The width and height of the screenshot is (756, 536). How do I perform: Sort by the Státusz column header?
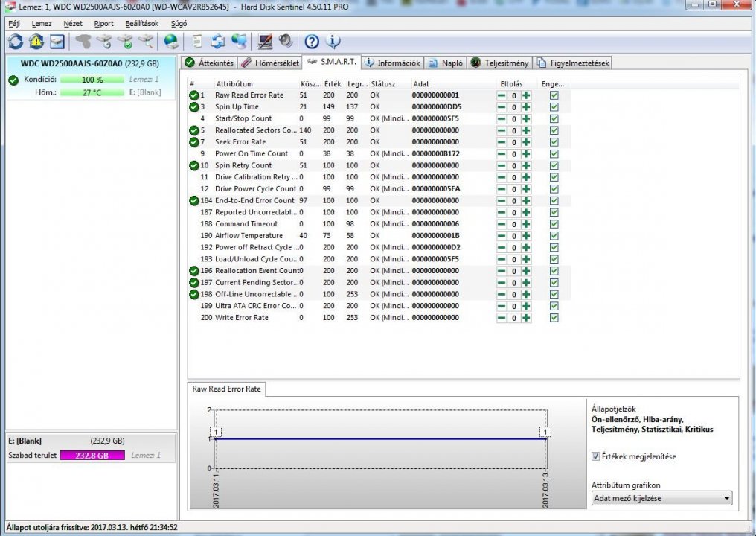tap(383, 84)
